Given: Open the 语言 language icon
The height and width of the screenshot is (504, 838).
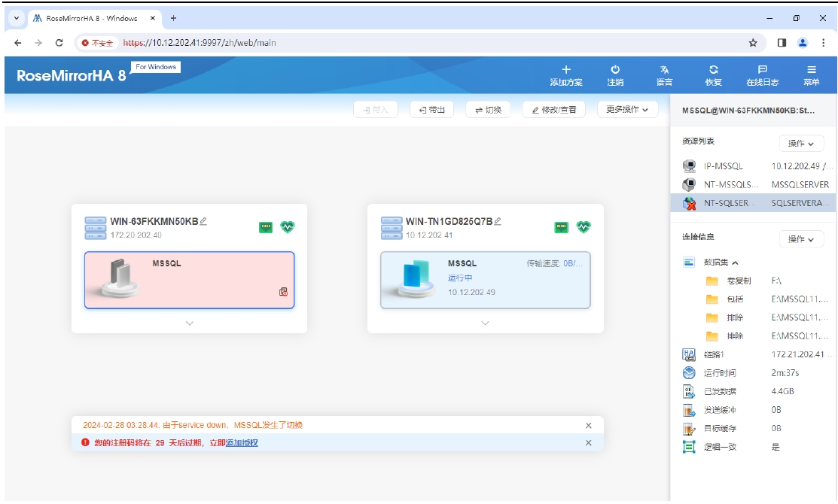Looking at the screenshot, I should [664, 69].
